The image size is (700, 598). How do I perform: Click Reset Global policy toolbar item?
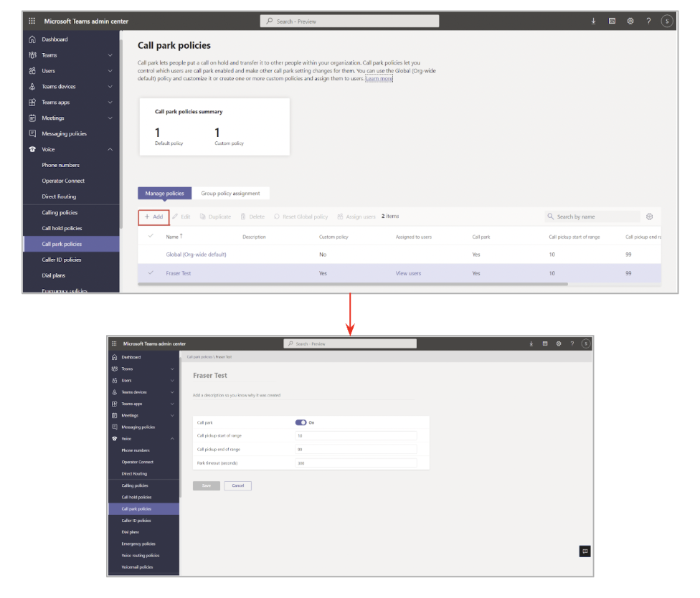(301, 217)
